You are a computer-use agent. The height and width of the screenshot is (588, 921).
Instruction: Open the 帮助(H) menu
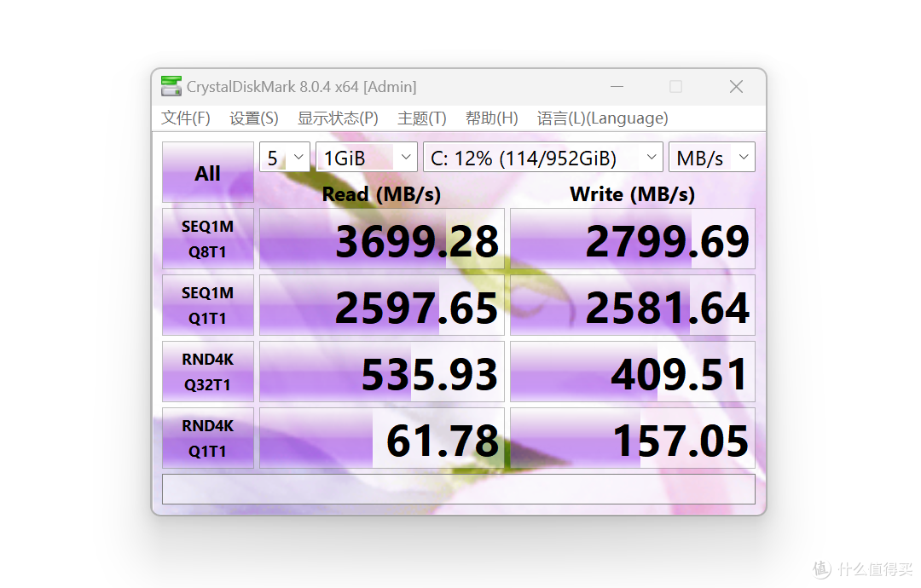tap(492, 118)
